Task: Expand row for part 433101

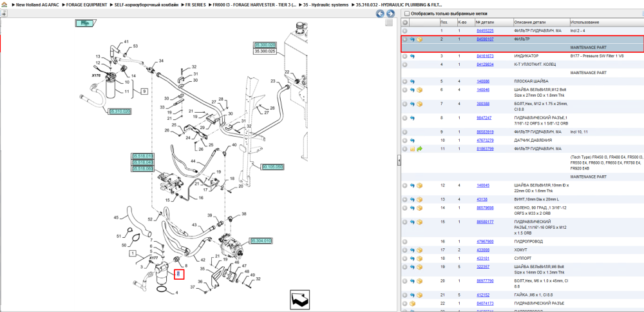Action: [x=405, y=258]
